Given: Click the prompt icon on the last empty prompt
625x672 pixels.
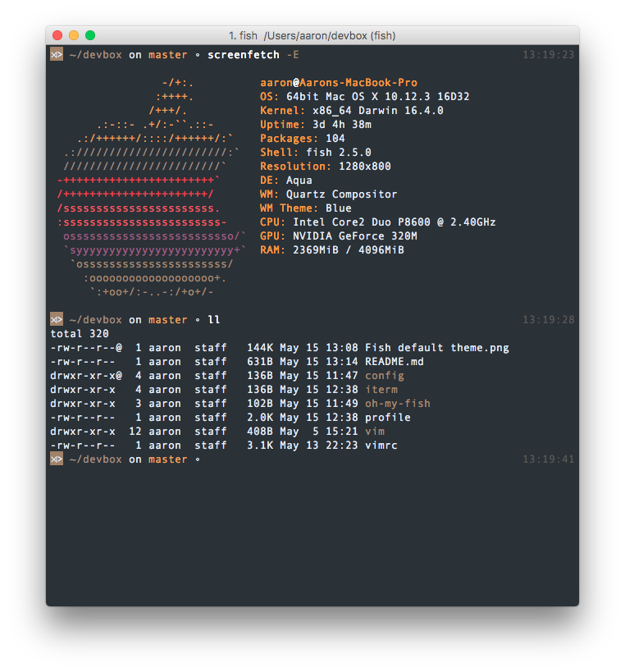Looking at the screenshot, I should point(57,459).
